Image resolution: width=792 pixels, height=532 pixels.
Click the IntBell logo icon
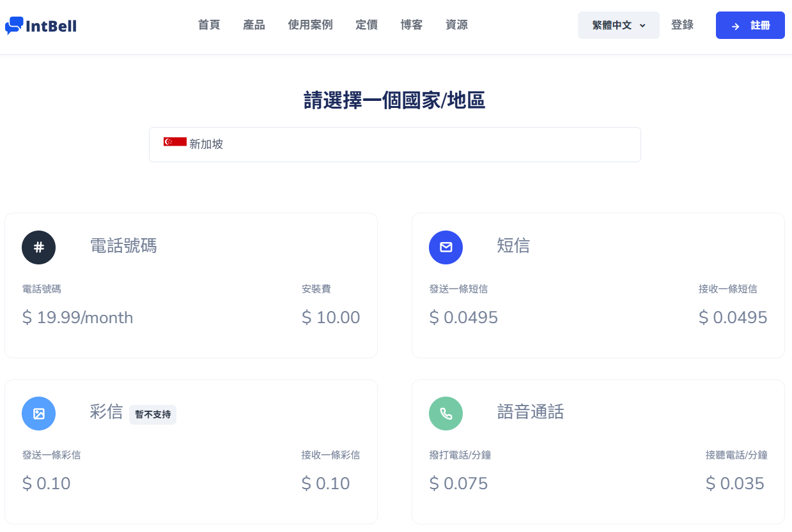pyautogui.click(x=14, y=26)
